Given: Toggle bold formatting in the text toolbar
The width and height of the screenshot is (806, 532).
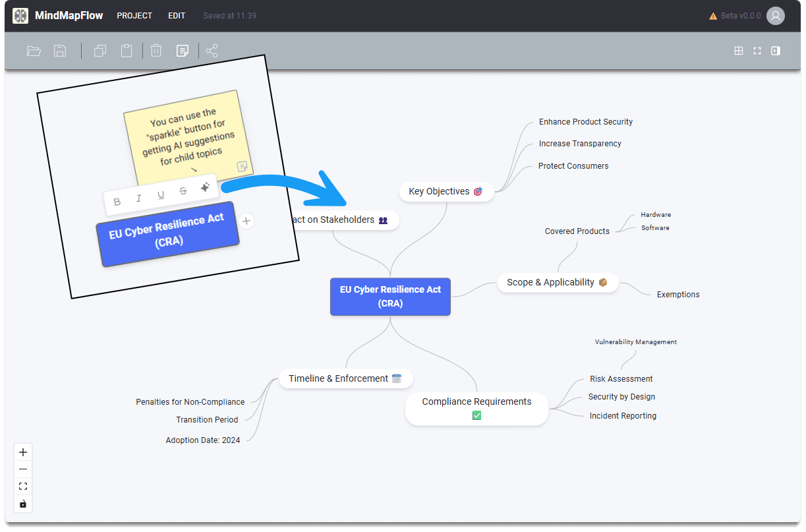Looking at the screenshot, I should pyautogui.click(x=117, y=201).
